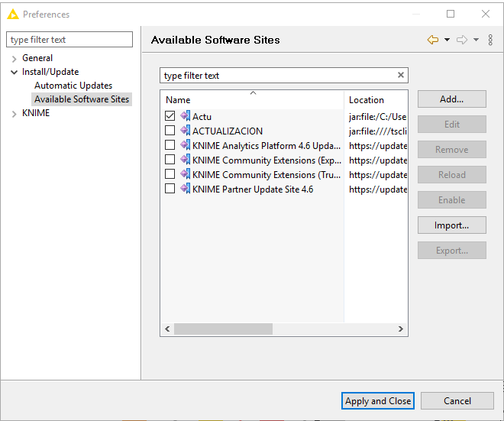Click the Add... button
The width and height of the screenshot is (504, 421).
pyautogui.click(x=451, y=99)
